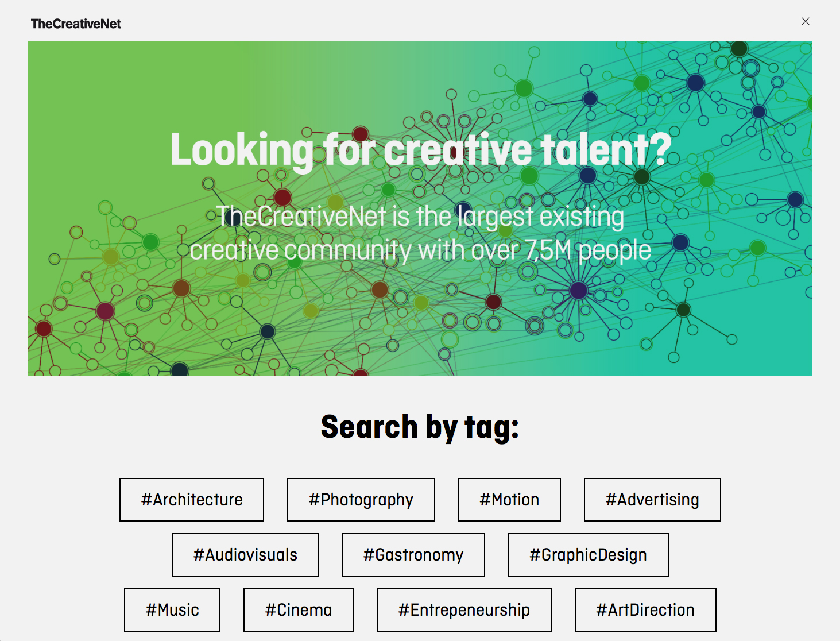Pick the #Advertising tag

click(x=652, y=500)
